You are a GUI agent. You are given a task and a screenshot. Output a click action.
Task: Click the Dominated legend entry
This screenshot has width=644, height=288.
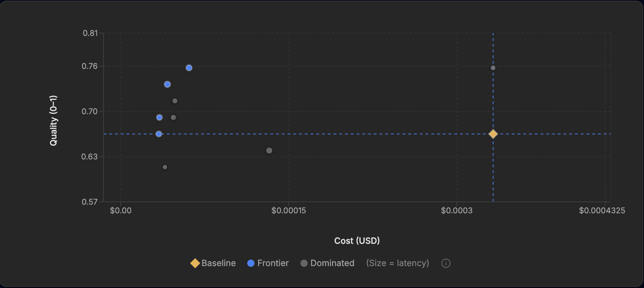pos(327,263)
